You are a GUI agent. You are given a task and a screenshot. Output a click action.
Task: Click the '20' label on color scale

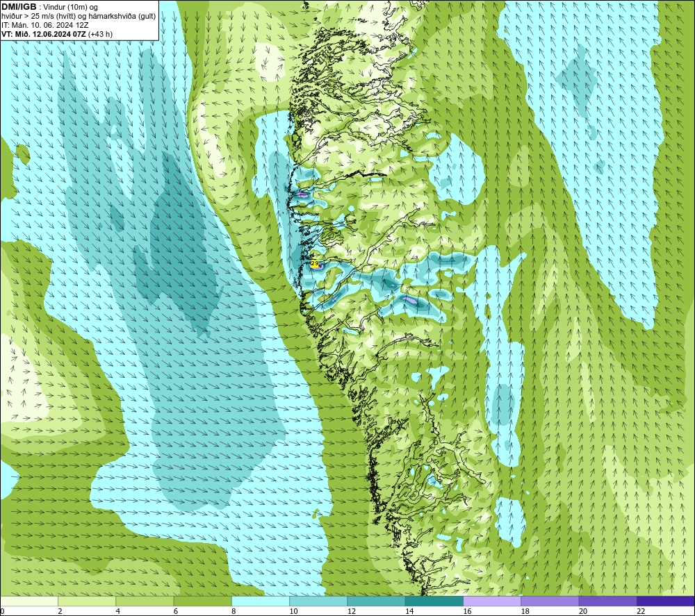[583, 611]
